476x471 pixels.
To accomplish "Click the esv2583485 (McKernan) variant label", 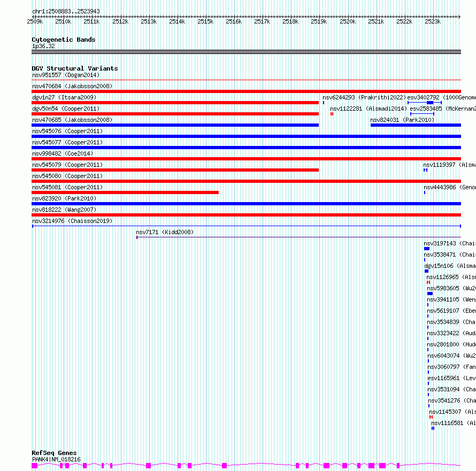I will (x=443, y=109).
